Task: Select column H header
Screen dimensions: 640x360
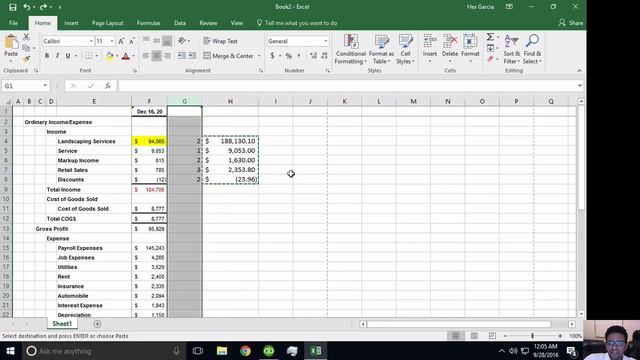Action: click(230, 101)
